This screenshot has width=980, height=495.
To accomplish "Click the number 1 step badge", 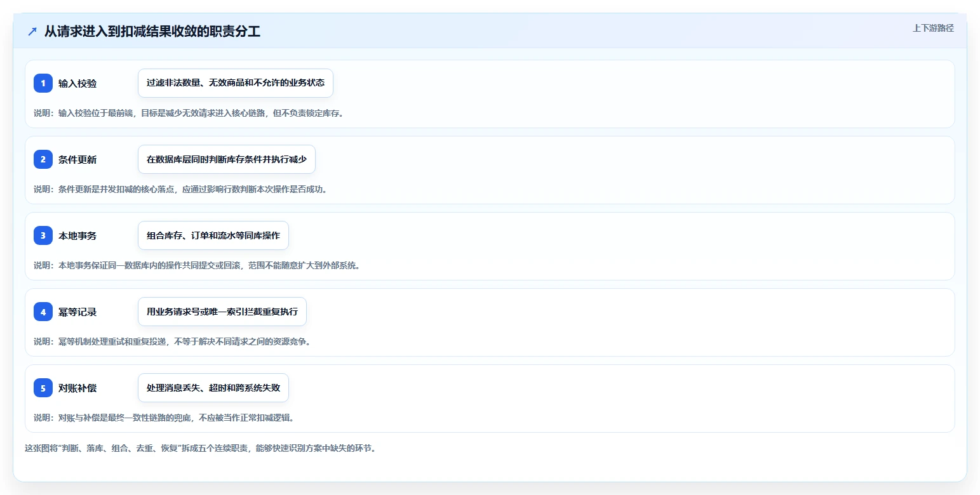I will pyautogui.click(x=43, y=83).
